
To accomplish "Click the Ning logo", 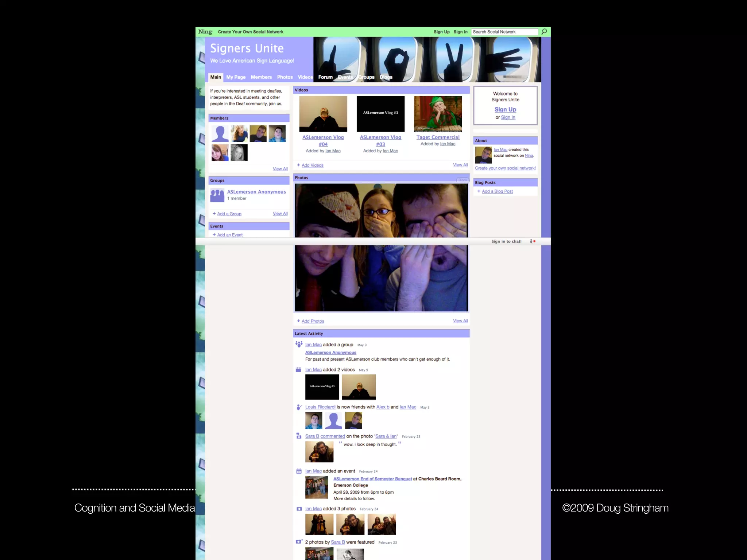I will (205, 32).
